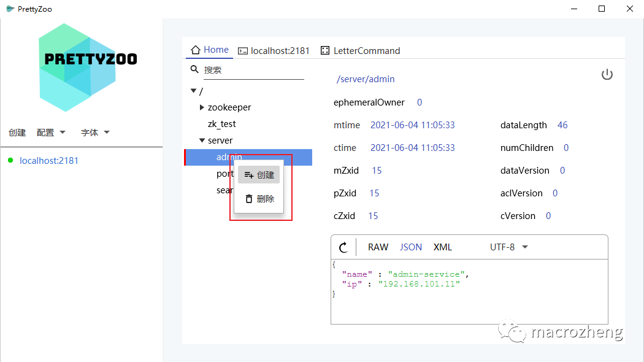
Task: Switch to the LetterCommand tab
Action: (360, 51)
